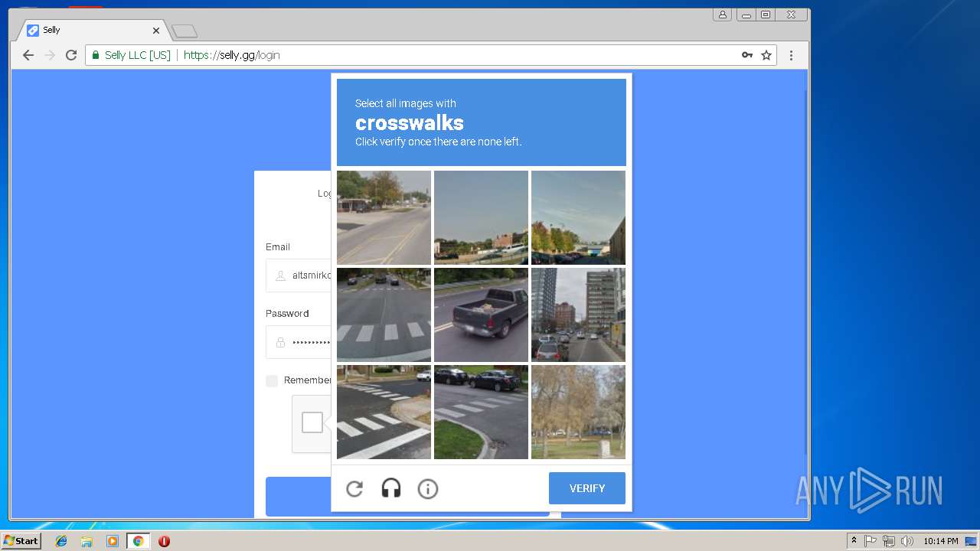Click the browser back arrow
The height and width of the screenshot is (551, 980).
pyautogui.click(x=28, y=55)
